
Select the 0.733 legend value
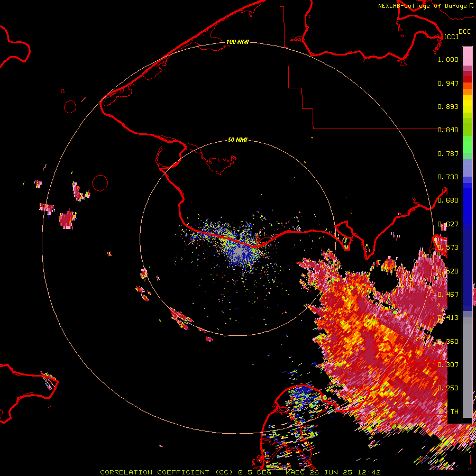click(x=448, y=177)
